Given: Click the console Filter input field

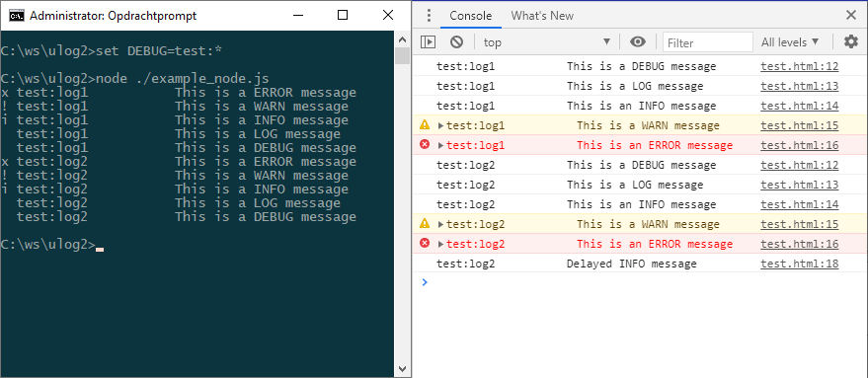Looking at the screenshot, I should pos(708,42).
